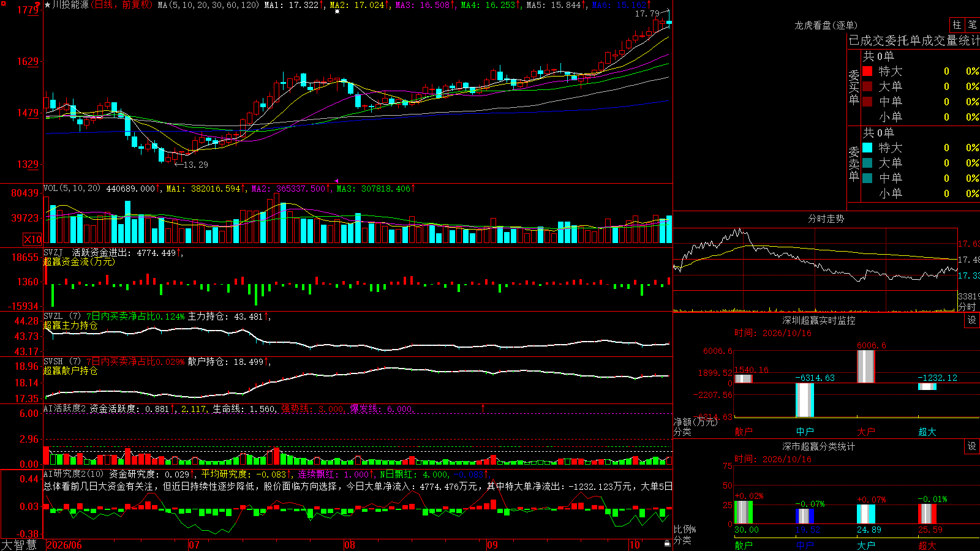Click the 分时走势 panel title
The width and height of the screenshot is (980, 551).
[x=826, y=219]
